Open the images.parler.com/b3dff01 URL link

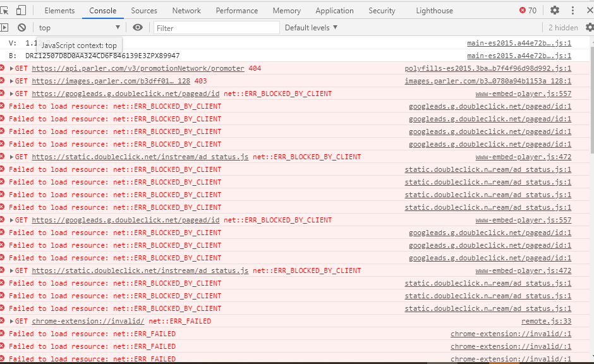(x=111, y=81)
